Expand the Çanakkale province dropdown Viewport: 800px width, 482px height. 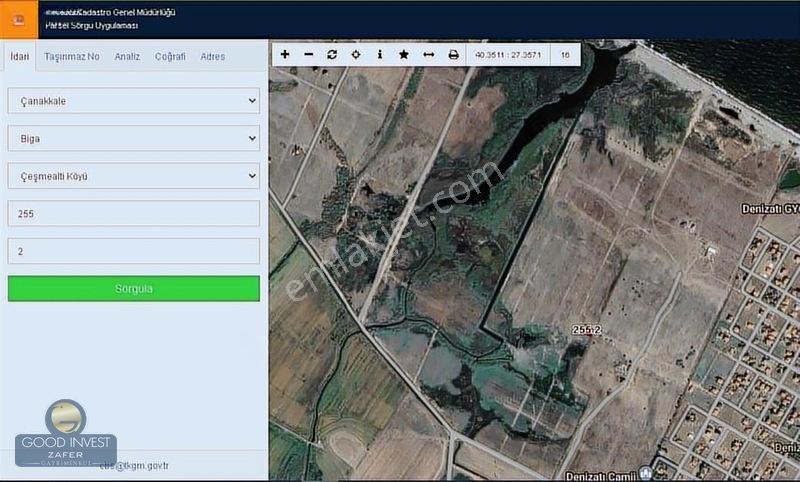coord(134,101)
